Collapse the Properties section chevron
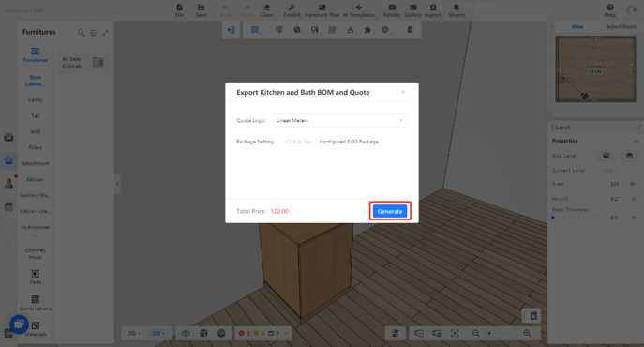This screenshot has width=644, height=347. coord(636,141)
